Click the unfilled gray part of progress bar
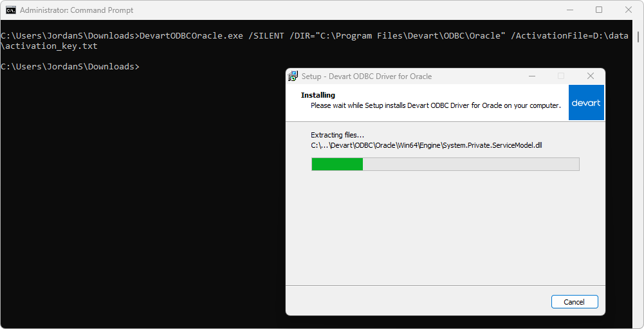Screen dimensions: 644x329 [470, 164]
